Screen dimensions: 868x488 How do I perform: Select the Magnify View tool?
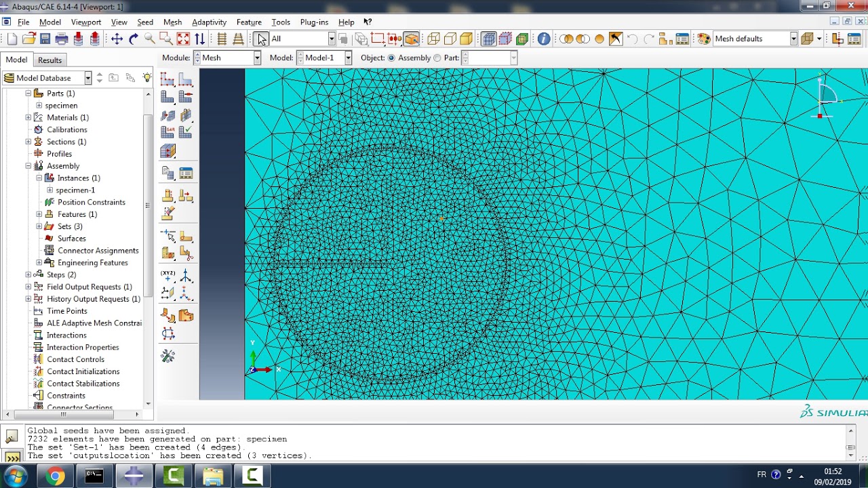(150, 39)
